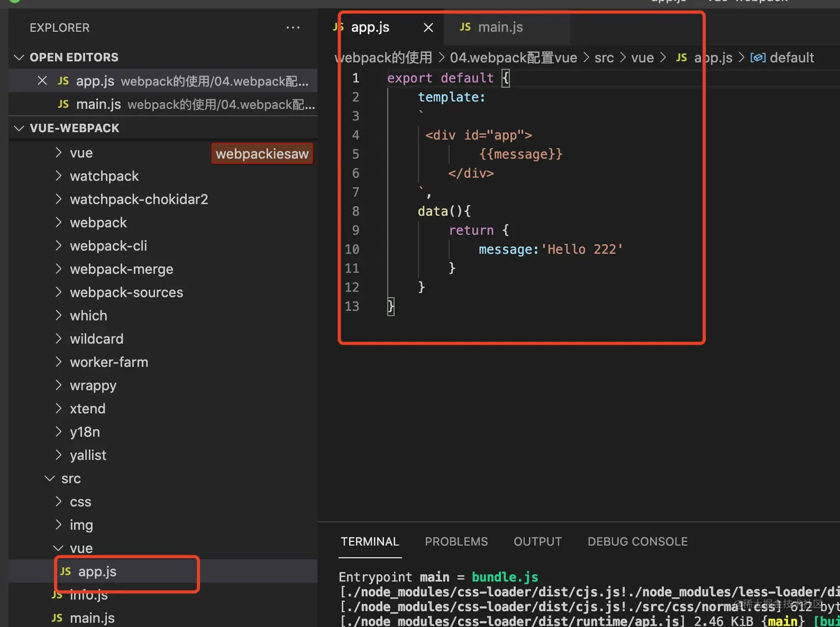Click the JS icon of main.js in the file tree
The image size is (840, 627).
pos(57,618)
